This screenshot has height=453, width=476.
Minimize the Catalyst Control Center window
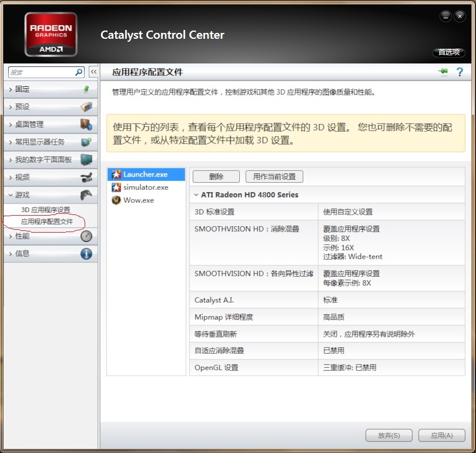pyautogui.click(x=445, y=16)
